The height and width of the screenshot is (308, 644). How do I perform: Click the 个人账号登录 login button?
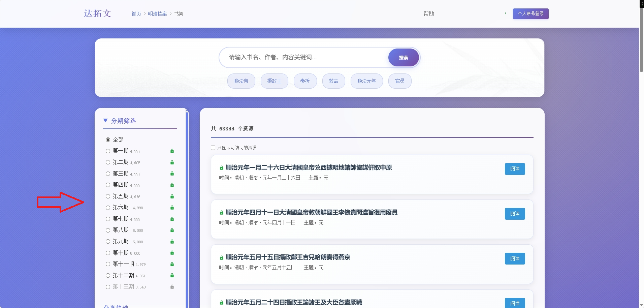[530, 14]
